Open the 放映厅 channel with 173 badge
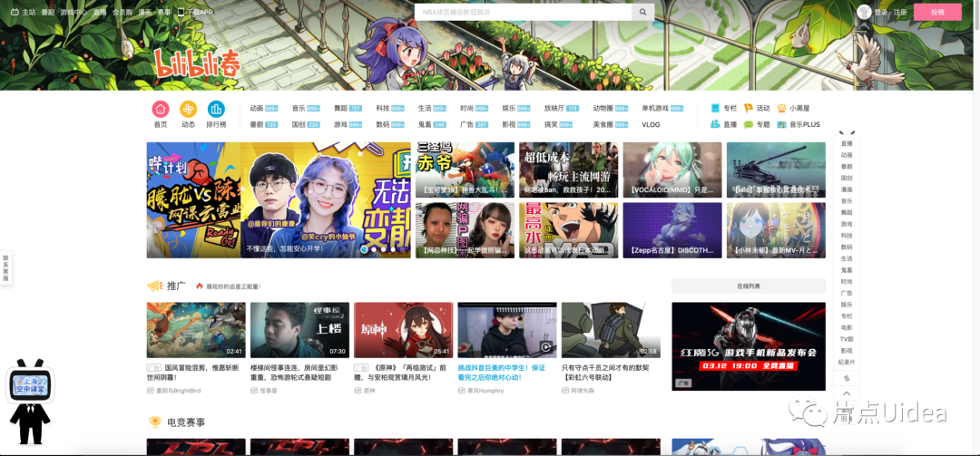 (562, 108)
